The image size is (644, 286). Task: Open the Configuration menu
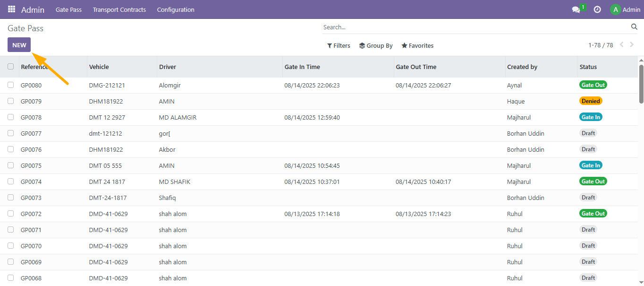click(176, 9)
